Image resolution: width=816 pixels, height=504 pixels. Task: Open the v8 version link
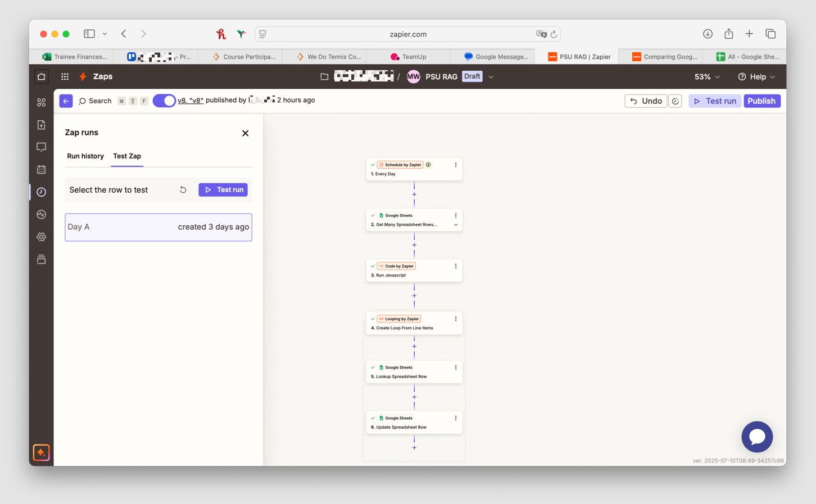click(191, 101)
